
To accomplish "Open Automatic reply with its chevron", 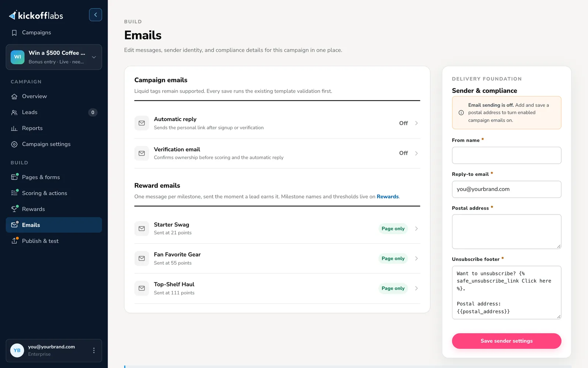I will pyautogui.click(x=416, y=123).
